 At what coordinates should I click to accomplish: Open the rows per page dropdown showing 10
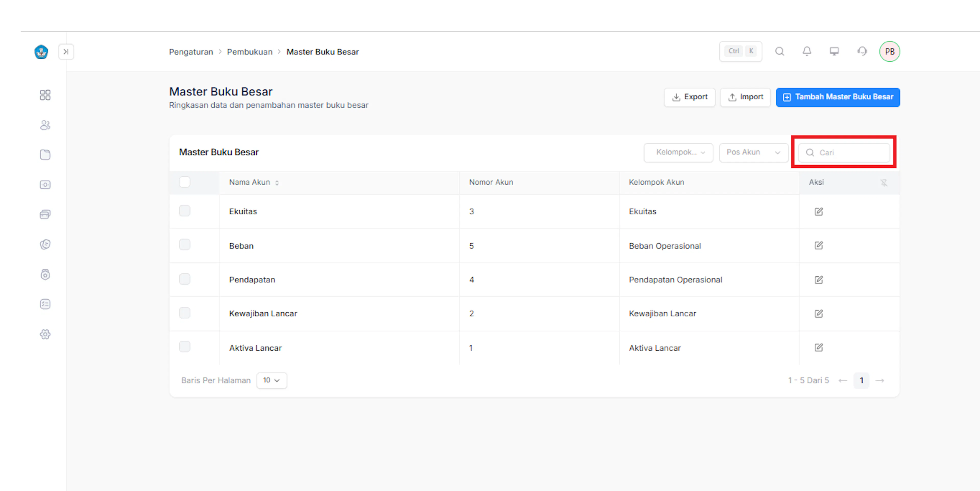coord(272,380)
